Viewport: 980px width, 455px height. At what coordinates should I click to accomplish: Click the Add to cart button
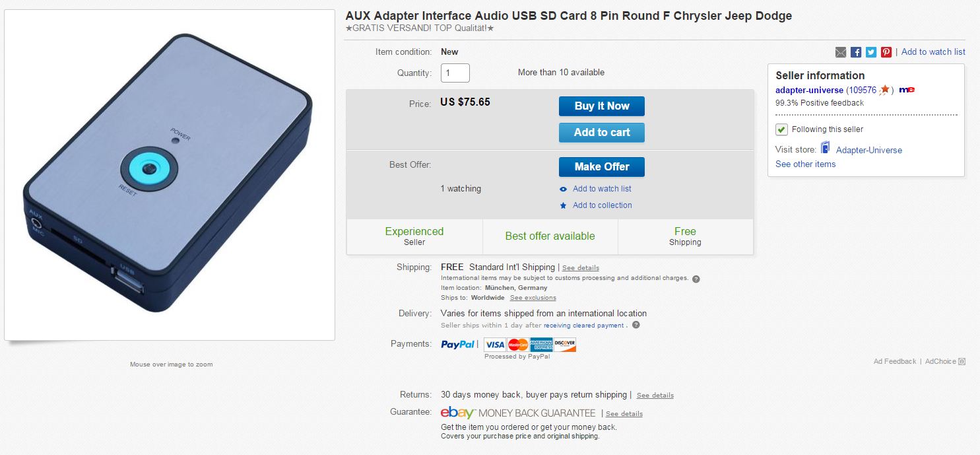click(601, 133)
